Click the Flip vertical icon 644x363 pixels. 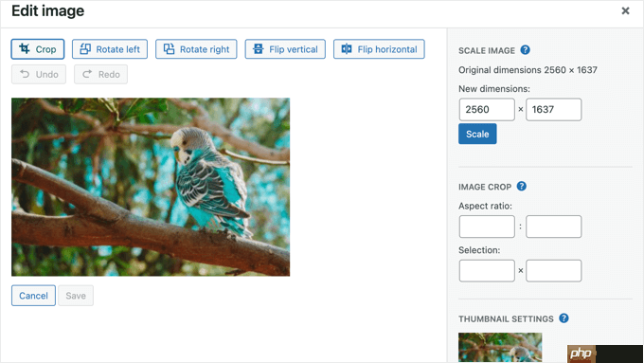258,49
